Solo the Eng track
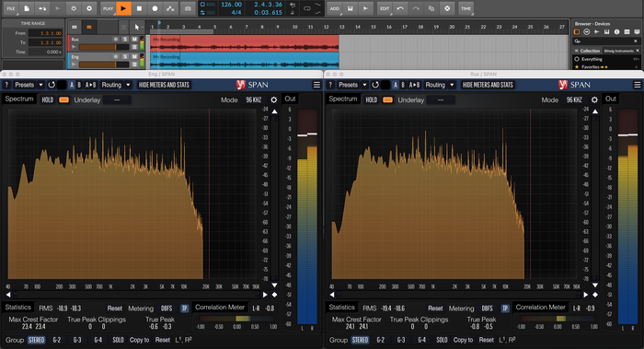This screenshot has width=644, height=349. click(125, 56)
